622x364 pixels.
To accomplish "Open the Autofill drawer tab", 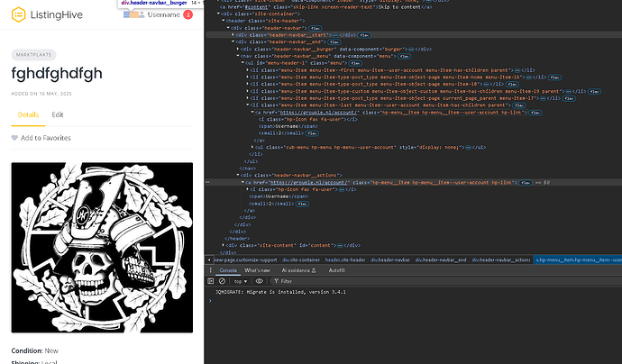I will (336, 270).
